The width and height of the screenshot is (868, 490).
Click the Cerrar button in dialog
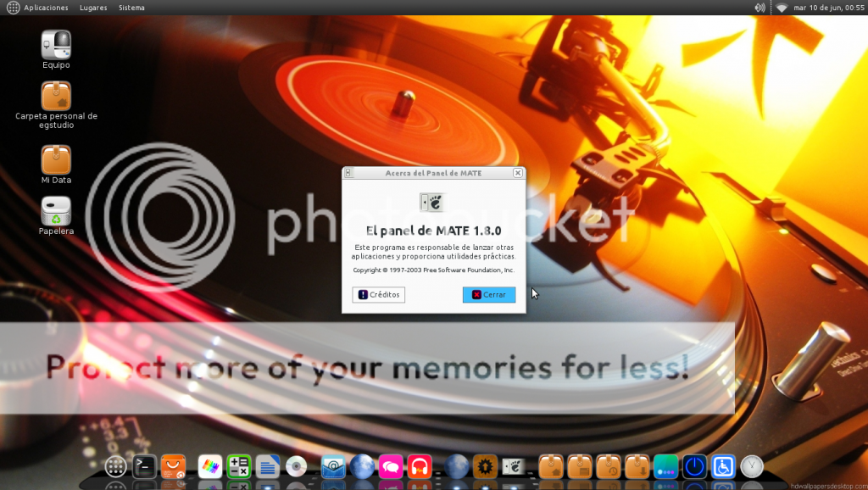point(489,294)
